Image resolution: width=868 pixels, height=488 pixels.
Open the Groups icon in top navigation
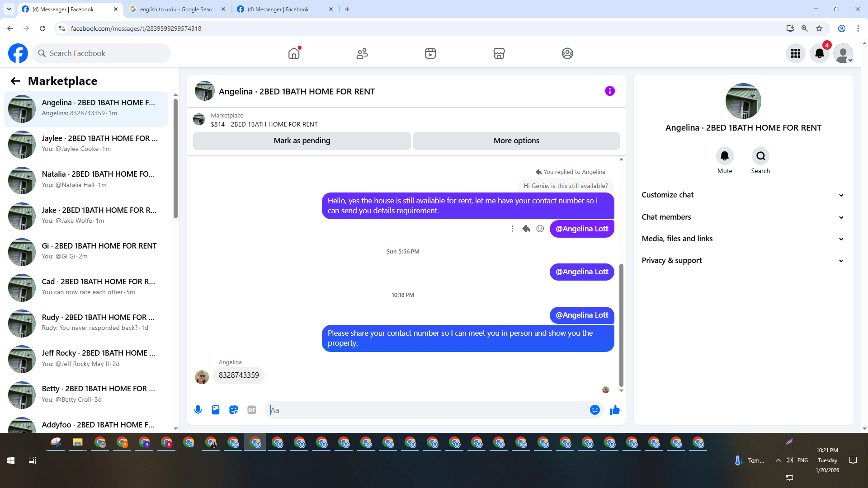point(567,53)
